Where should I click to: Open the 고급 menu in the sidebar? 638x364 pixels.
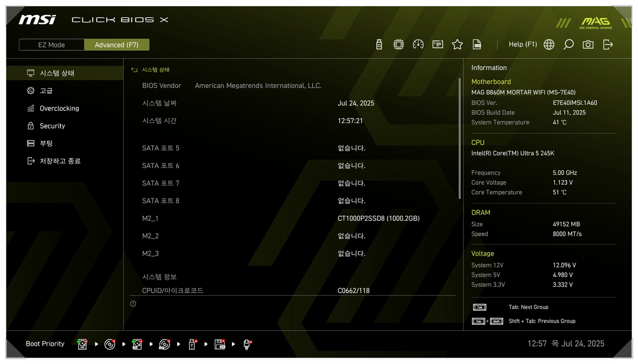pyautogui.click(x=46, y=91)
